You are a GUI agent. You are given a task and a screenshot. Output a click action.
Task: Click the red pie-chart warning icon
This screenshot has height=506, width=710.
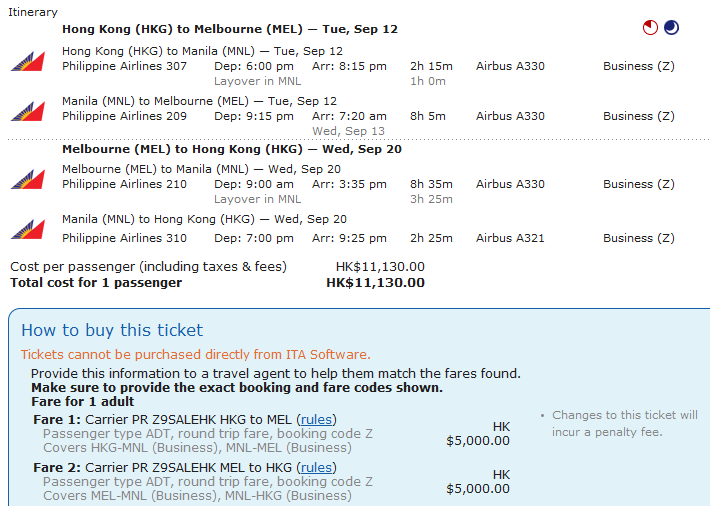pyautogui.click(x=651, y=28)
